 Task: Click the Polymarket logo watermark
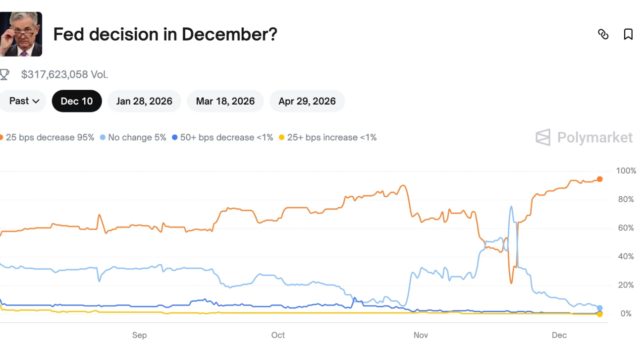[x=584, y=137]
